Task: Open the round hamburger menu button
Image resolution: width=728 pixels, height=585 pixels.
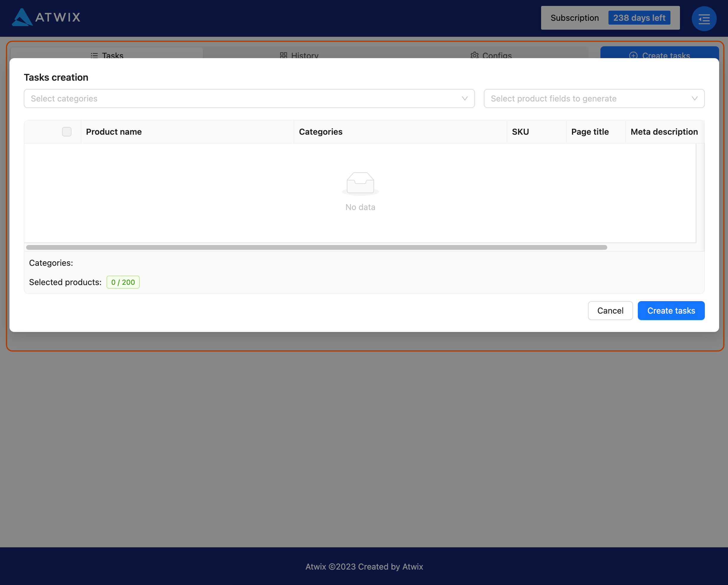Action: (704, 19)
